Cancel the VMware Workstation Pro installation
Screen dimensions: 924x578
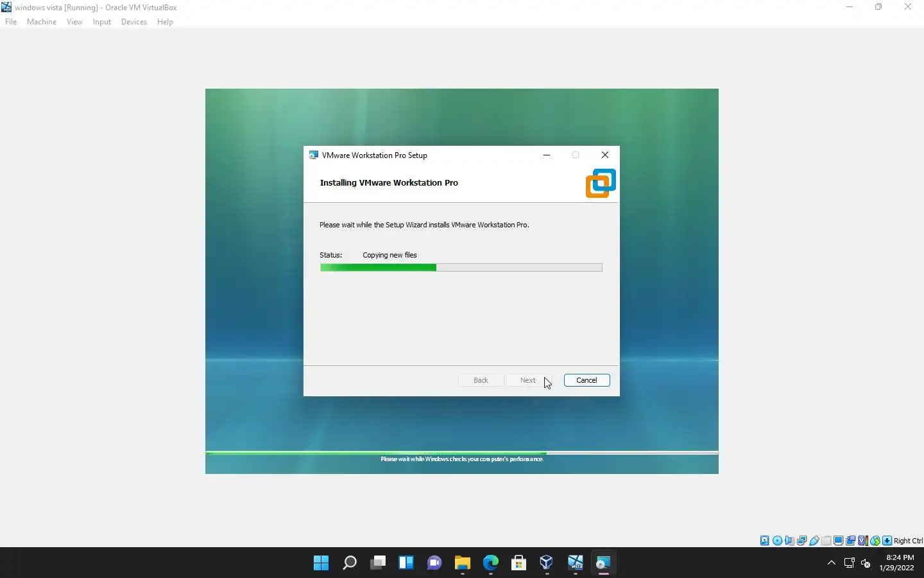(586, 380)
